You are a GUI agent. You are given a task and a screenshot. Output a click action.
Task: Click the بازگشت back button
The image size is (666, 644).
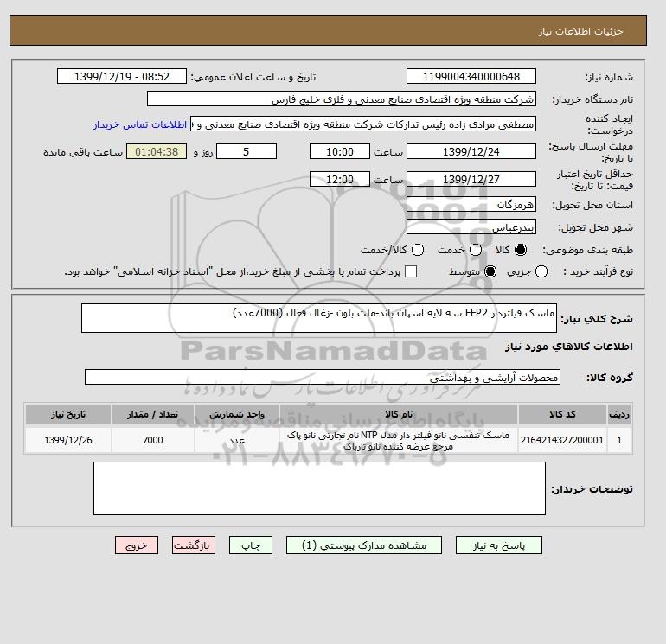[x=194, y=545]
